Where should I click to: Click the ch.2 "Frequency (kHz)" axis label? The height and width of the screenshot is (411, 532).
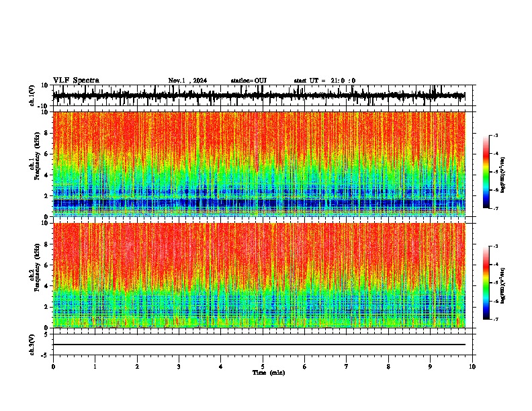(37, 267)
